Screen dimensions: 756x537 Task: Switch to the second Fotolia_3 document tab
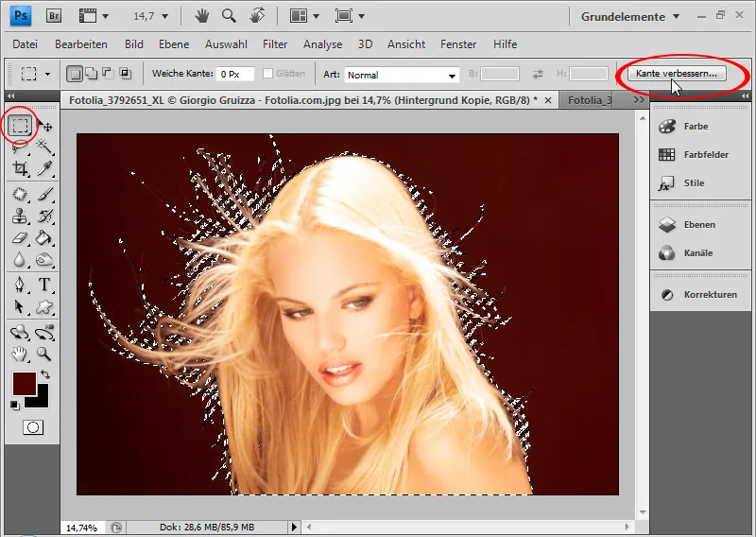click(590, 100)
